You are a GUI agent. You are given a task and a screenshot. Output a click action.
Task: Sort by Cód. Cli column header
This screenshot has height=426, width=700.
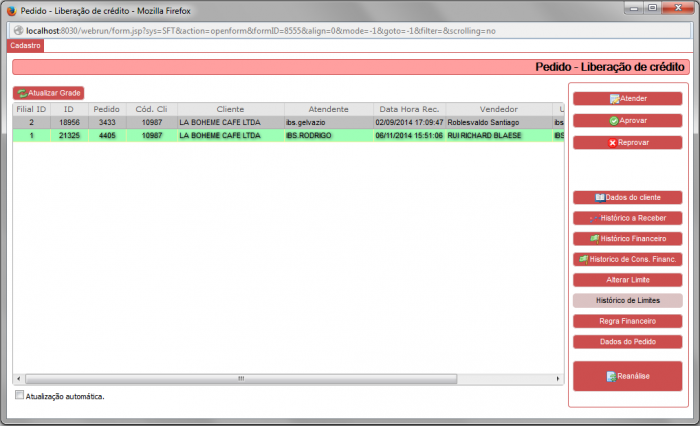(x=152, y=109)
